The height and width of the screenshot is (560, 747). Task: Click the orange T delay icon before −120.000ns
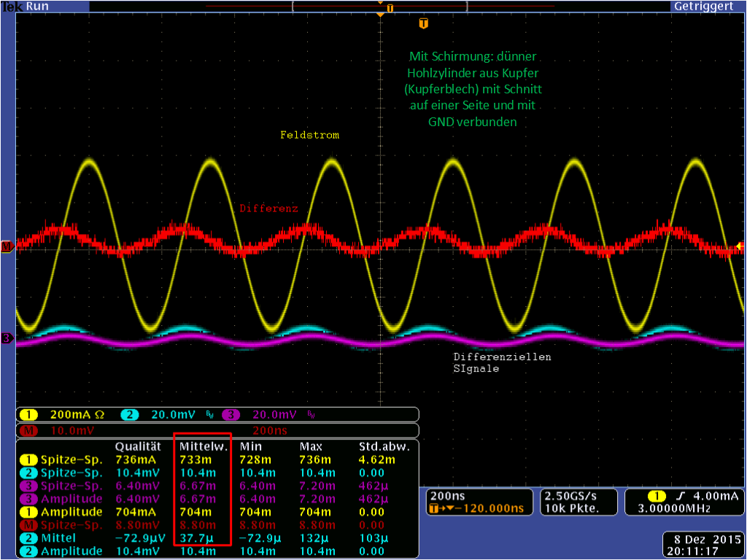pyautogui.click(x=434, y=508)
